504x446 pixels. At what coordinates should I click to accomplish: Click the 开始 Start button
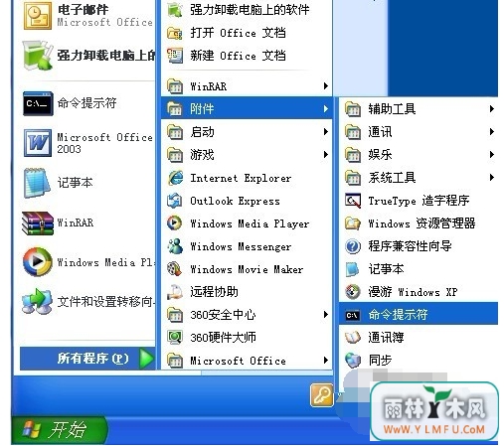click(x=59, y=430)
